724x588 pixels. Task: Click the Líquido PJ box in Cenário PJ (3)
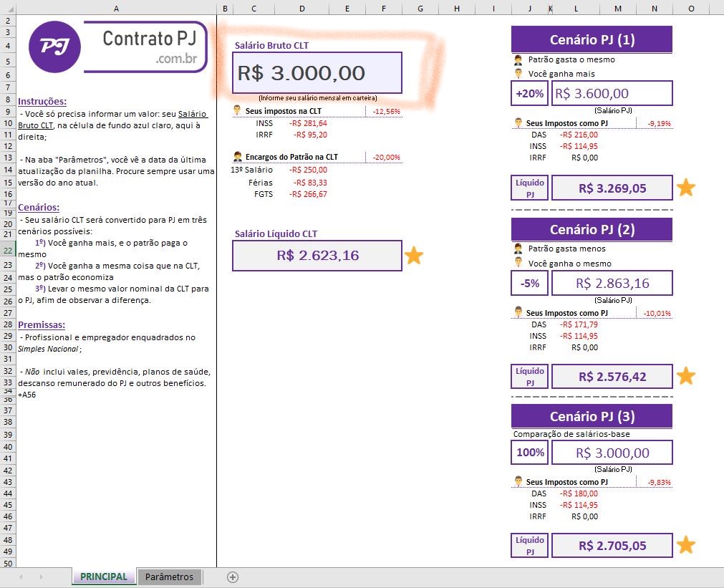tap(528, 545)
